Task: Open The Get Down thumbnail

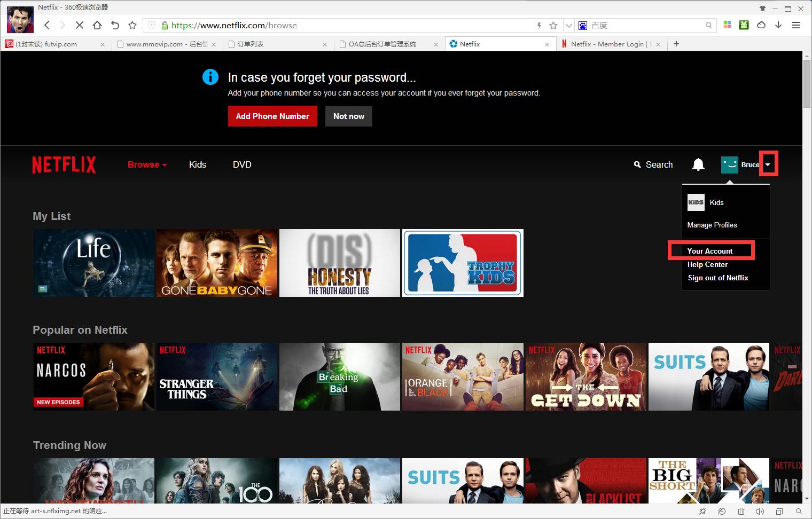Action: [x=586, y=376]
